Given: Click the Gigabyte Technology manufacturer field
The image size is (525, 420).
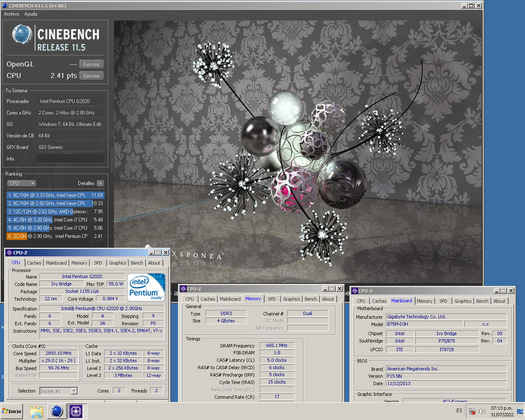Looking at the screenshot, I should (x=447, y=317).
